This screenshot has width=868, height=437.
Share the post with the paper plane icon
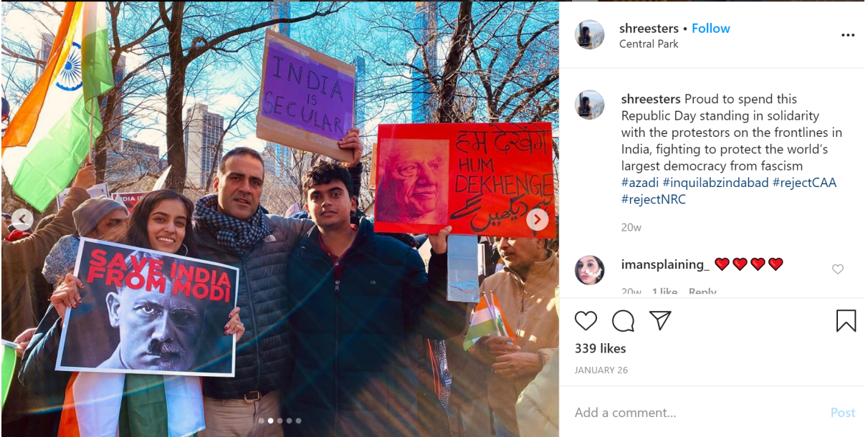(660, 320)
